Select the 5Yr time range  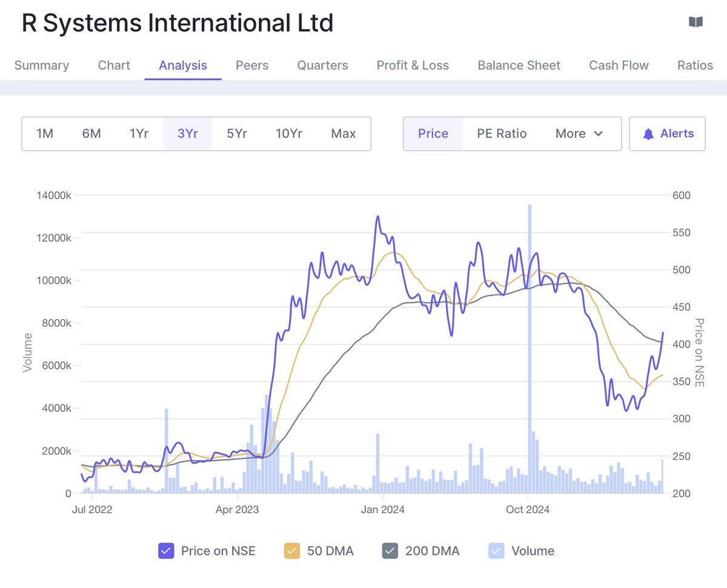237,133
